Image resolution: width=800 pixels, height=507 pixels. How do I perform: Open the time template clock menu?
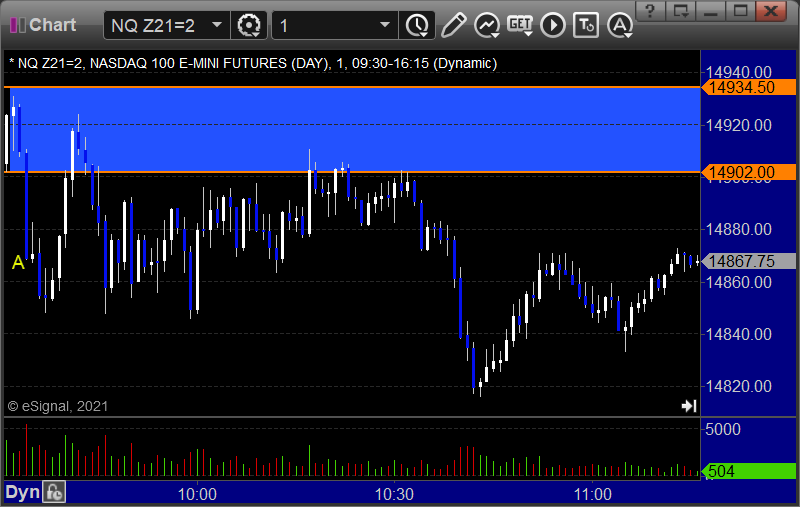point(417,25)
